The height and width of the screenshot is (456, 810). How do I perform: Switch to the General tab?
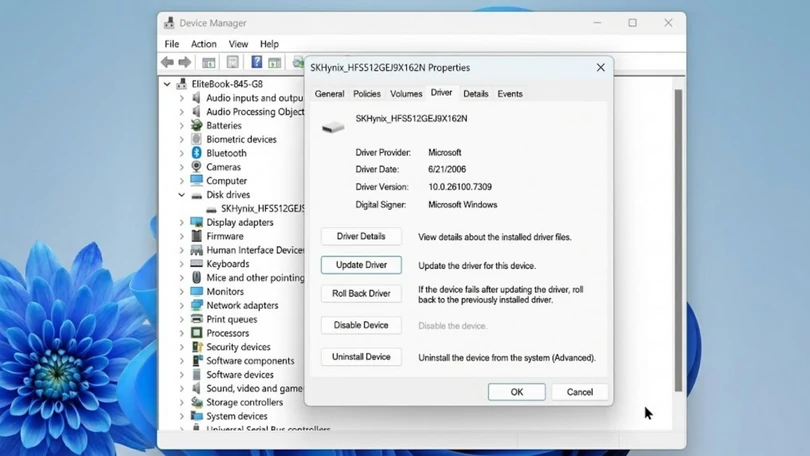(x=330, y=93)
